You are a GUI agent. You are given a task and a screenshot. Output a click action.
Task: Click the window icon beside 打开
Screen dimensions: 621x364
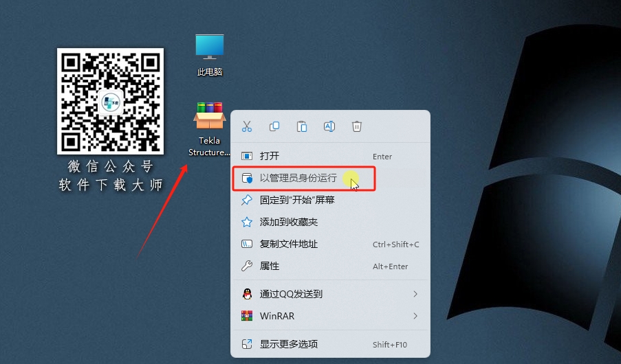pyautogui.click(x=247, y=156)
